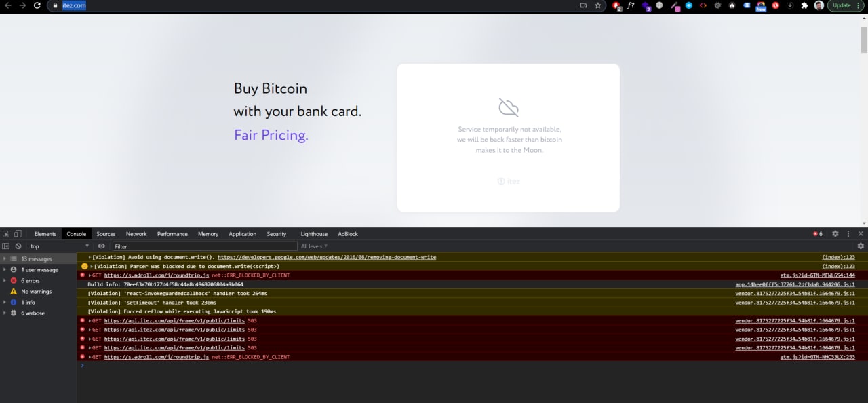This screenshot has height=403, width=868.
Task: Open the gtm.js?id=GTM-NHC33LX:253 source link
Action: coord(817,356)
